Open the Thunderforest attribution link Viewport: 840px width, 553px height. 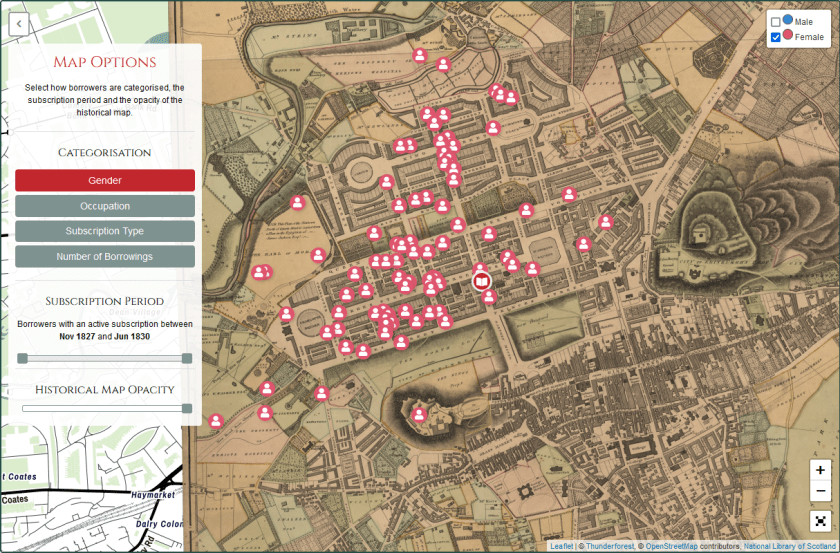point(610,546)
